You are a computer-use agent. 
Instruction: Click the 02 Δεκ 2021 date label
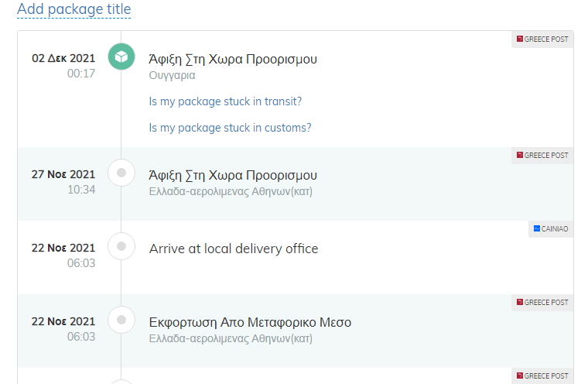tap(63, 58)
